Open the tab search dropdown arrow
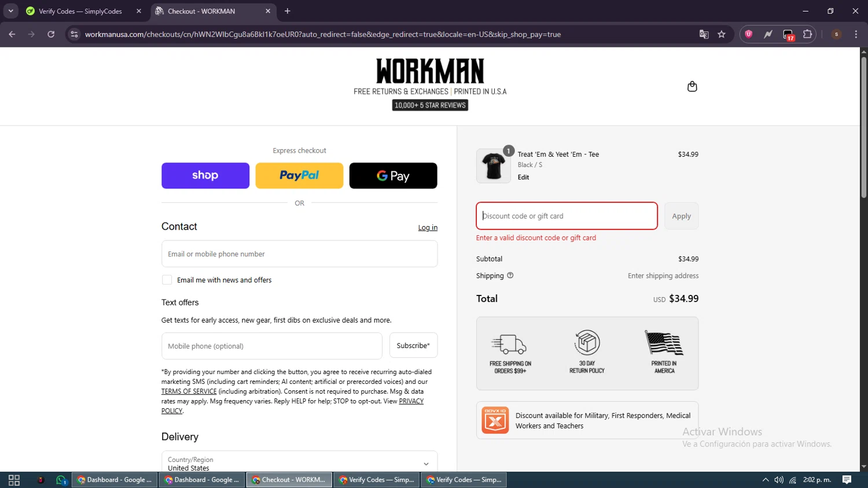Screen dimensions: 868x488 tap(10, 11)
